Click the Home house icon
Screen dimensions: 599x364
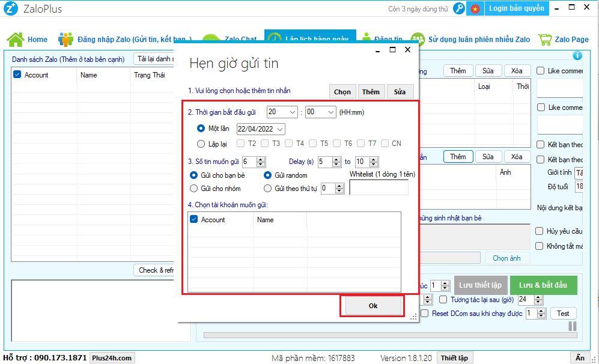(16, 39)
